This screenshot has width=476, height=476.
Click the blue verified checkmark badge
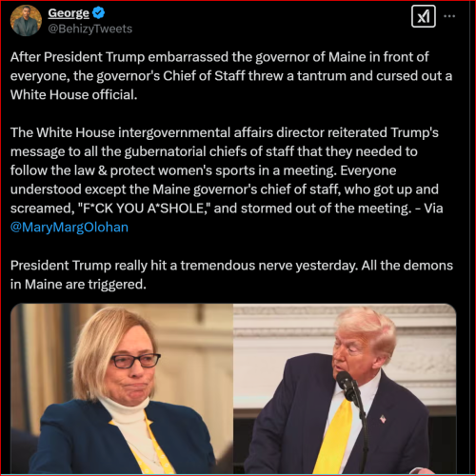[99, 13]
